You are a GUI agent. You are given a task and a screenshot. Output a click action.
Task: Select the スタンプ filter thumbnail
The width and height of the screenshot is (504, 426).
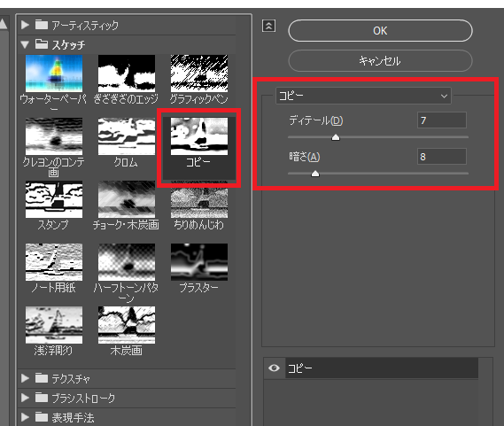[x=54, y=199]
